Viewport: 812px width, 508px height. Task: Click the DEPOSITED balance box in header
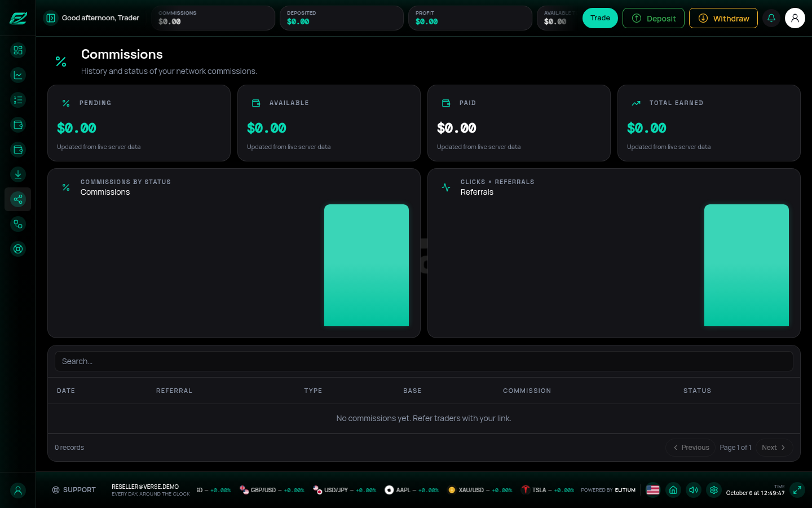pyautogui.click(x=342, y=18)
